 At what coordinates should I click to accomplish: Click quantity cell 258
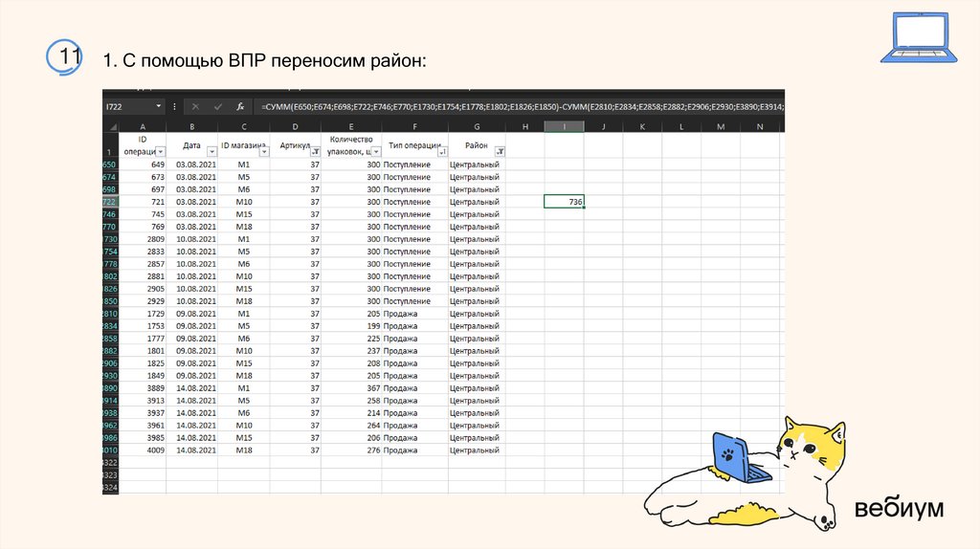(x=351, y=401)
